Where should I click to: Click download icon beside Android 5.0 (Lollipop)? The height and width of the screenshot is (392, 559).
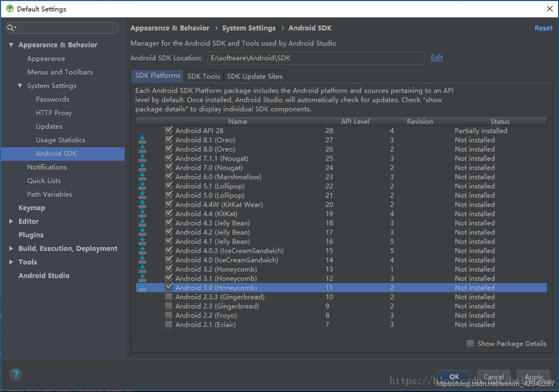pos(142,195)
